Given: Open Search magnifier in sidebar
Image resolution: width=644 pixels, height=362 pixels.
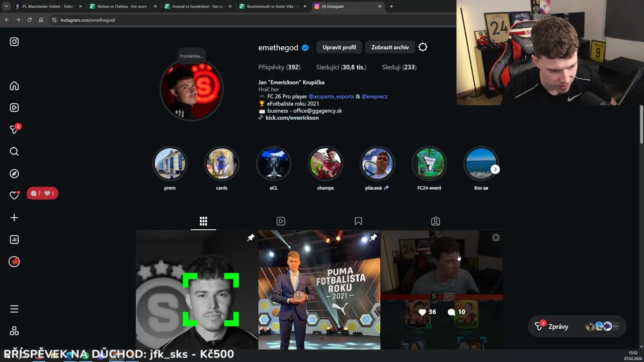Looking at the screenshot, I should click(x=14, y=151).
